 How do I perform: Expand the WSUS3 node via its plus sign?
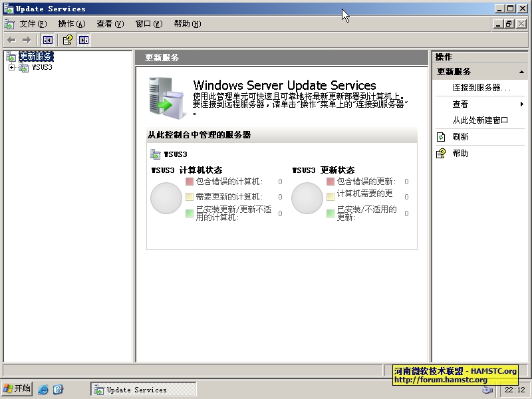pos(11,66)
